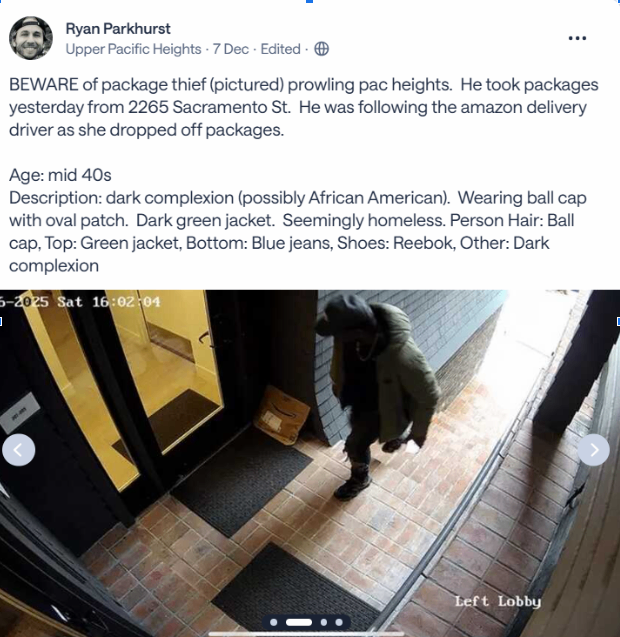This screenshot has height=637, width=620.
Task: Jump to the first carousel dot
Action: [273, 622]
